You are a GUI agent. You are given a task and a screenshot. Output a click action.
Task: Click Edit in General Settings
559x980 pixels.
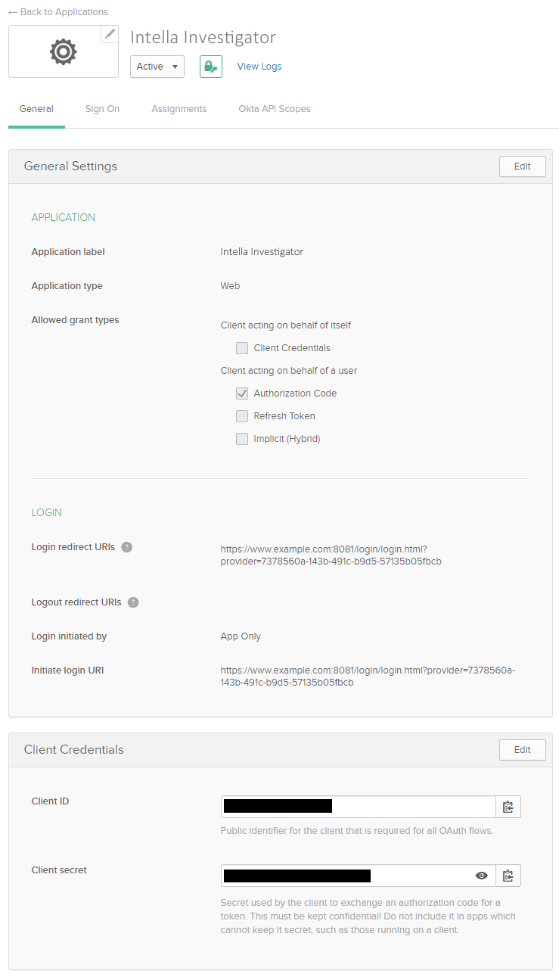click(x=522, y=166)
